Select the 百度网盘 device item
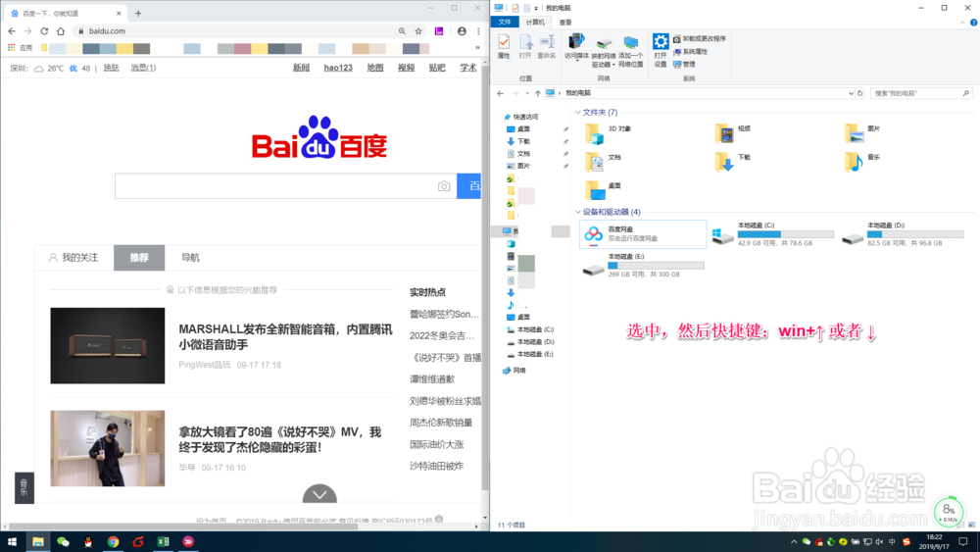This screenshot has width=980, height=552. (643, 233)
